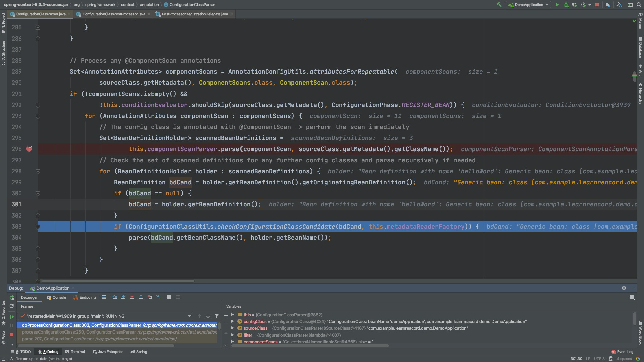Run DemoApplication with the green play icon

coord(557,5)
